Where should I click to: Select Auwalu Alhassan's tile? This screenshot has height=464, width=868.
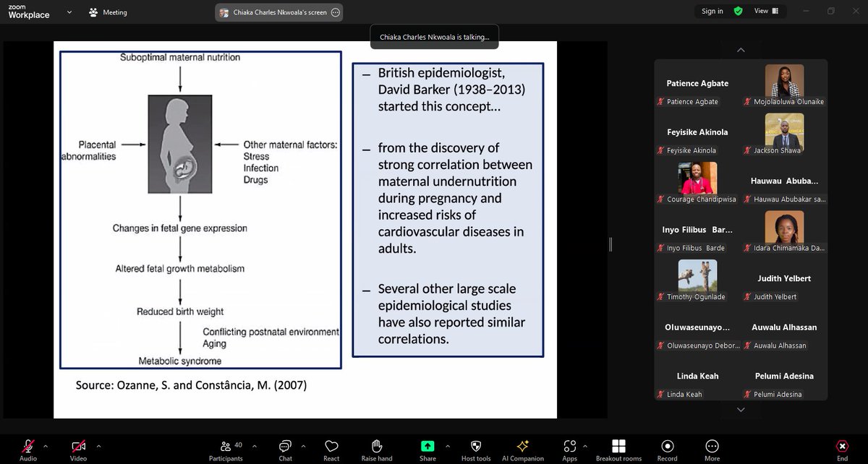point(785,330)
